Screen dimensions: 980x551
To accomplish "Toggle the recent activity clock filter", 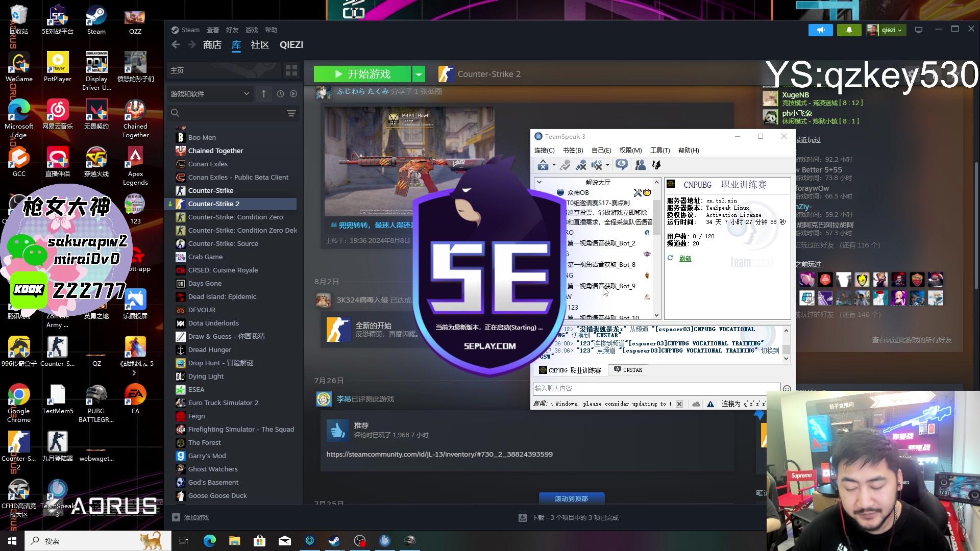I will [x=280, y=94].
